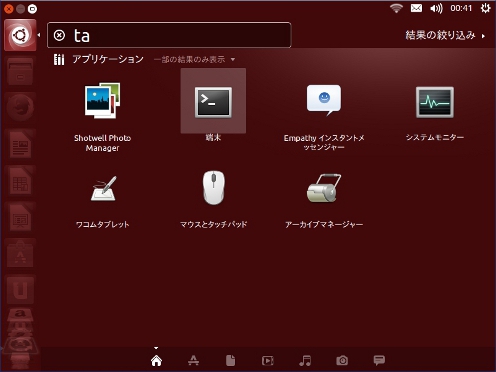Clear the search text with the X icon
This screenshot has height=372, width=496.
59,35
